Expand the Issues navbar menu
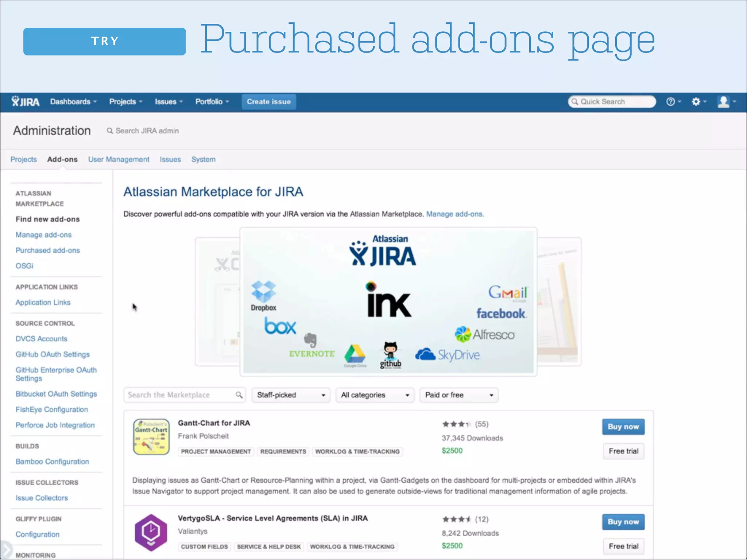This screenshot has width=747, height=560. click(169, 102)
